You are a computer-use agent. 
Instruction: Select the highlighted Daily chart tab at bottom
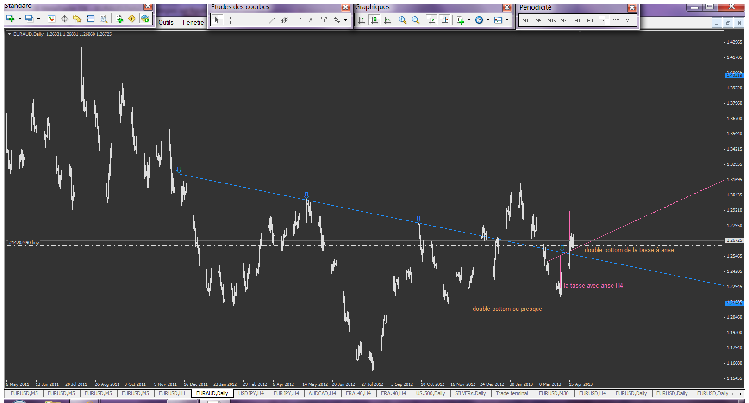coord(211,395)
